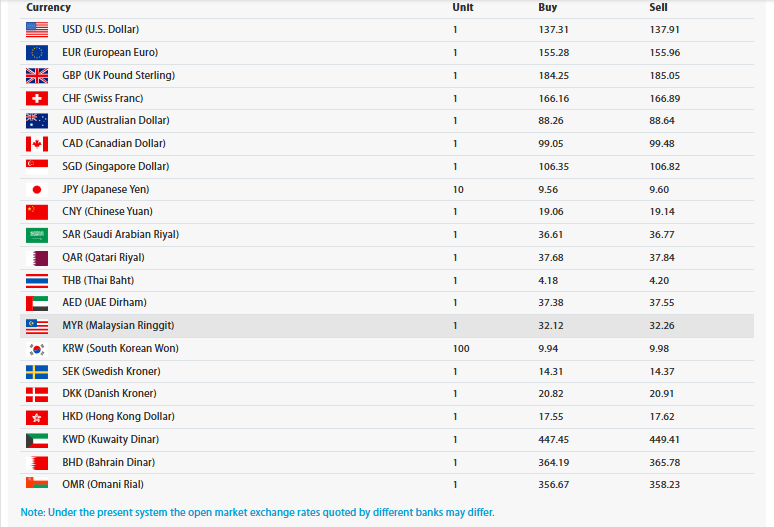Click the Saudi Arabian green flag
774x527 pixels.
37,235
